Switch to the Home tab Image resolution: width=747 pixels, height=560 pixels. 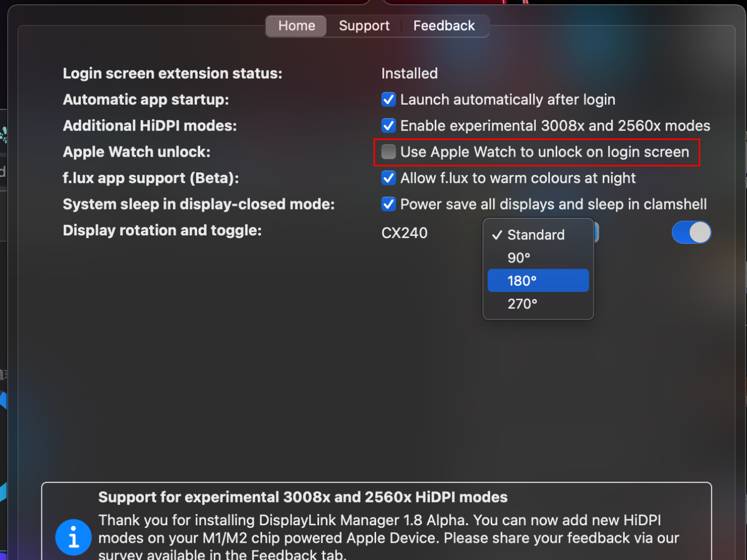click(x=296, y=26)
